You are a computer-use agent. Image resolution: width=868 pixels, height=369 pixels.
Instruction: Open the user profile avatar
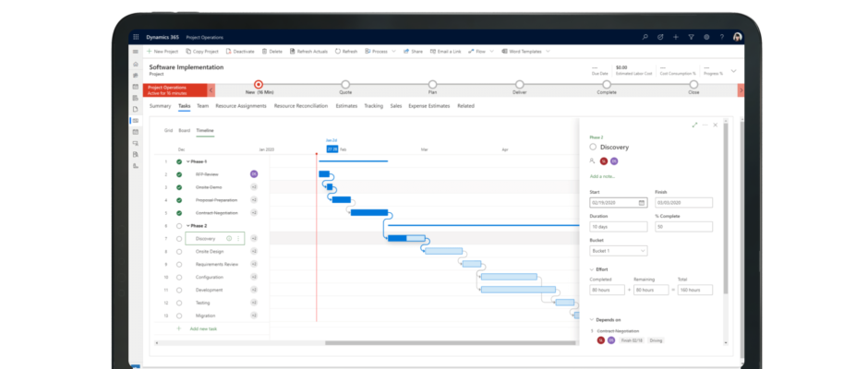click(x=738, y=37)
